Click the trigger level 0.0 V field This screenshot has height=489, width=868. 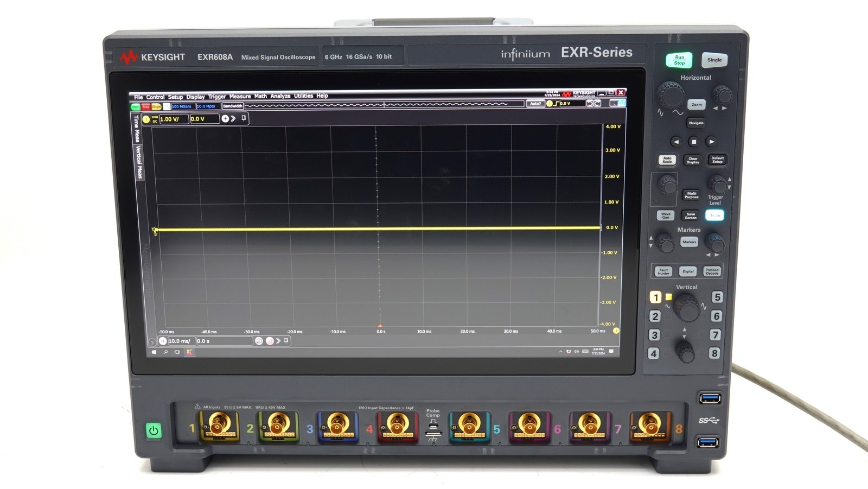pos(572,103)
